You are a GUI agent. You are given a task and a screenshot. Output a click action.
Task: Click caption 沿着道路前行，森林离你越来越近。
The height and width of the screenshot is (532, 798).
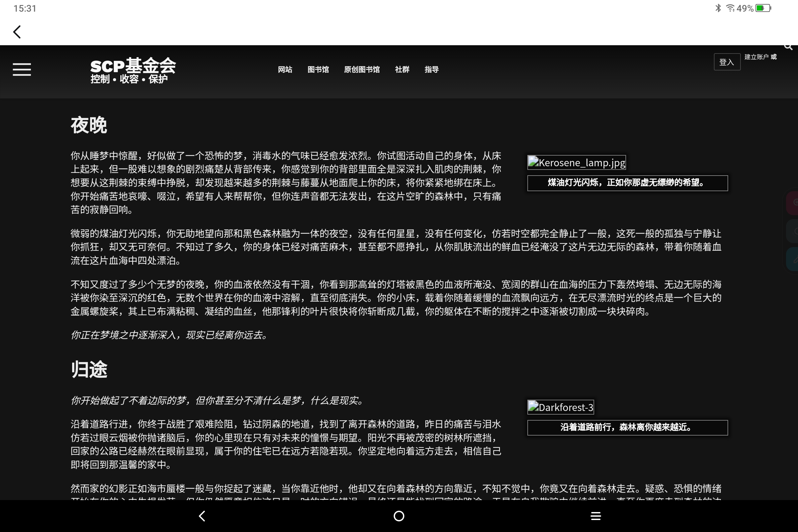[x=627, y=428]
